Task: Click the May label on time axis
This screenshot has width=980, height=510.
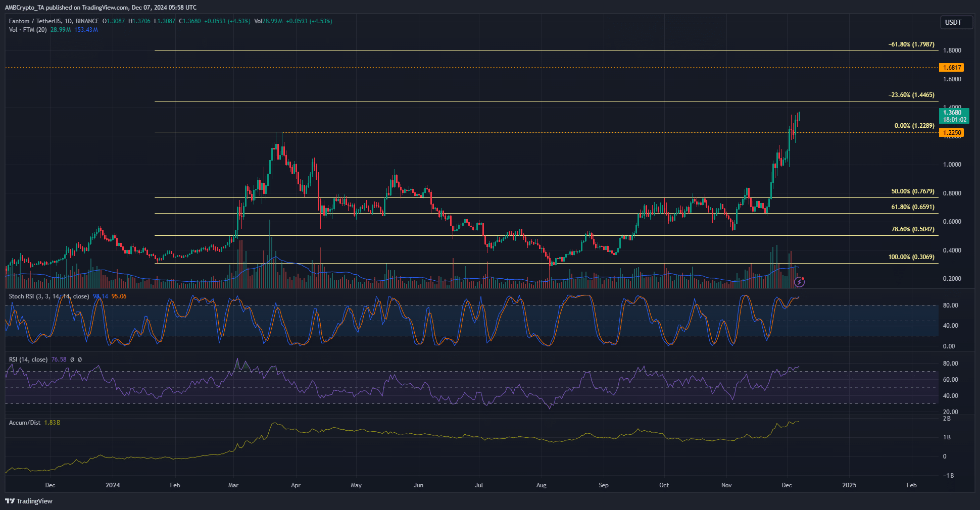Action: point(356,485)
